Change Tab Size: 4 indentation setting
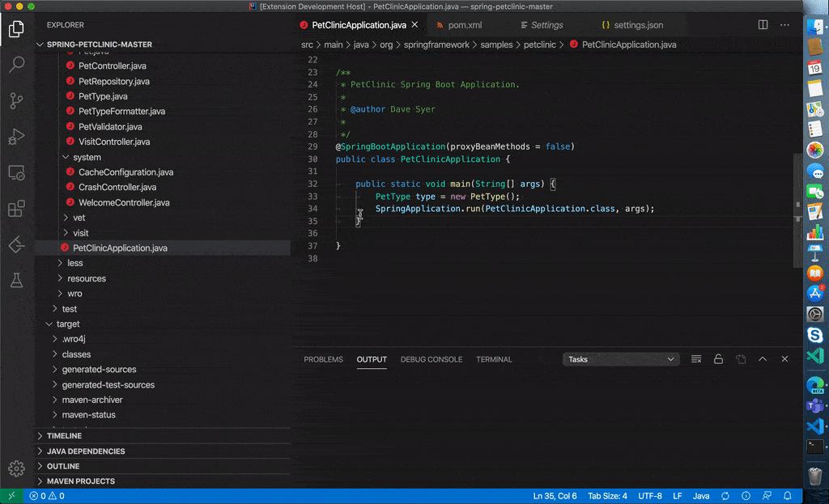 tap(607, 496)
